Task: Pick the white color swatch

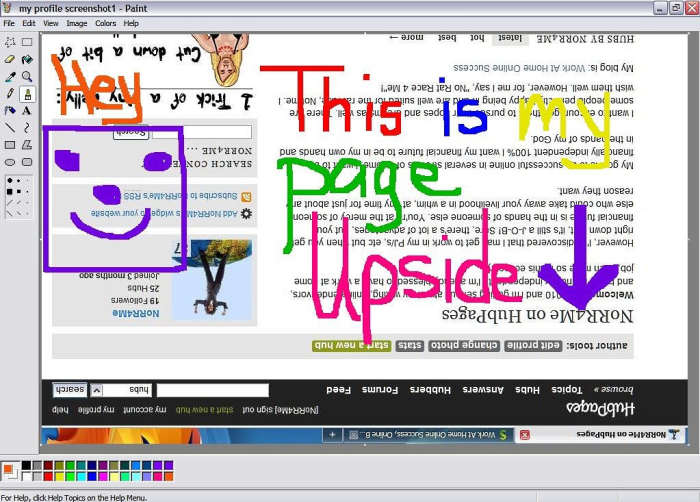Action: pyautogui.click(x=26, y=476)
